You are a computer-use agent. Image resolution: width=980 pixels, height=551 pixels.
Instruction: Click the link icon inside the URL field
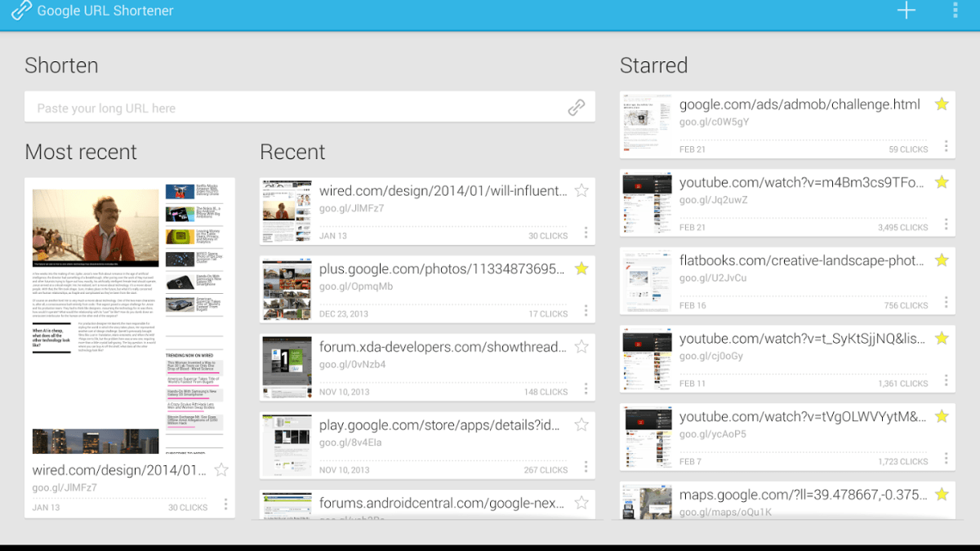point(577,106)
